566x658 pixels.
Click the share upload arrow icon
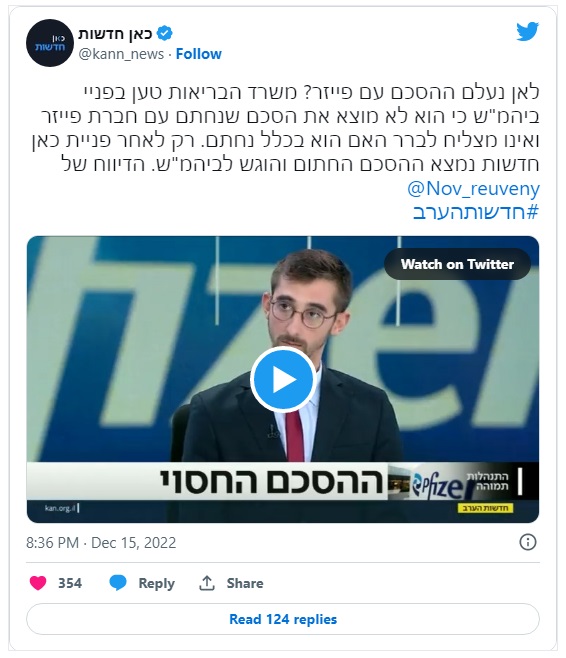click(206, 583)
